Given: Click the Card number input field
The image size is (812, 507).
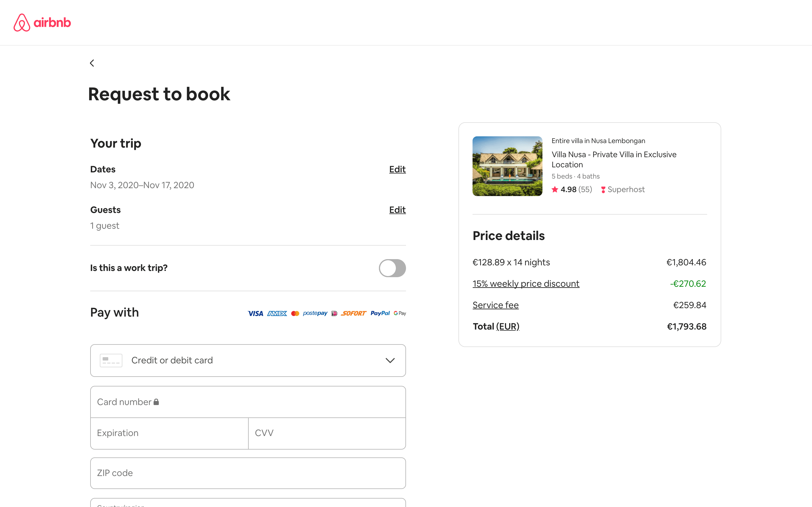Looking at the screenshot, I should click(x=248, y=402).
